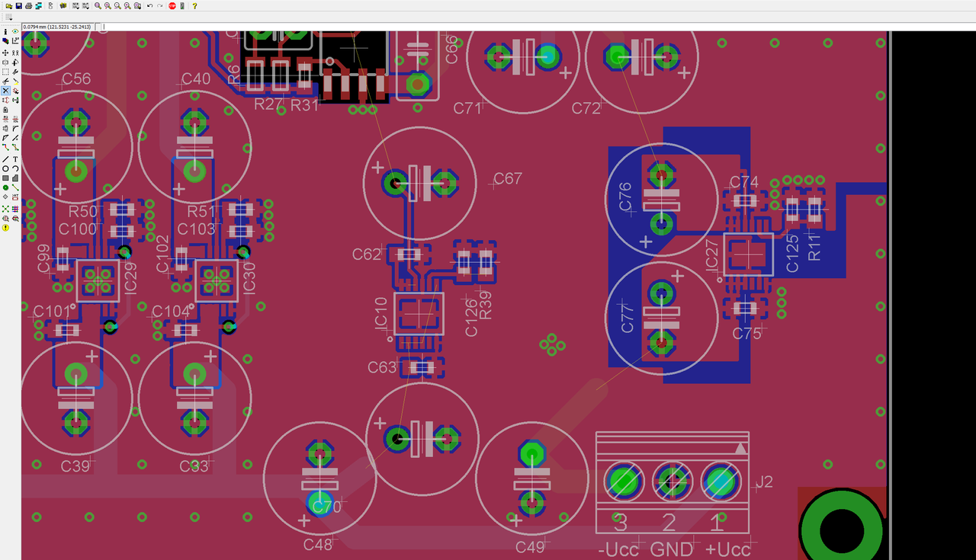The height and width of the screenshot is (560, 976).
Task: Open the Autorouter tool
Action: tap(15, 208)
